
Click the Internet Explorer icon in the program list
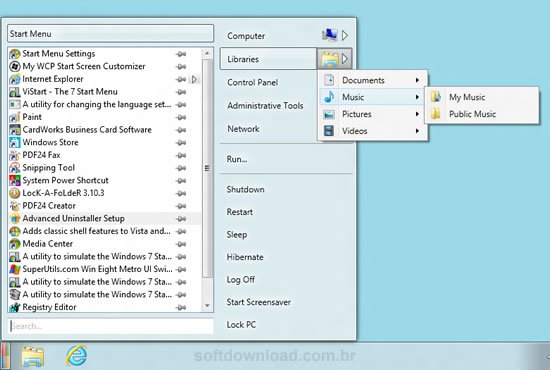pyautogui.click(x=15, y=79)
